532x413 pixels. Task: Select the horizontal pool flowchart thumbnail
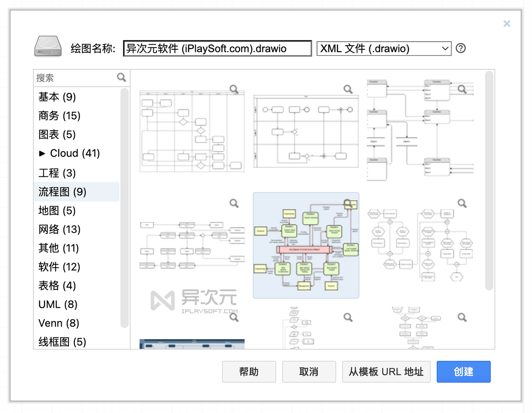[306, 131]
